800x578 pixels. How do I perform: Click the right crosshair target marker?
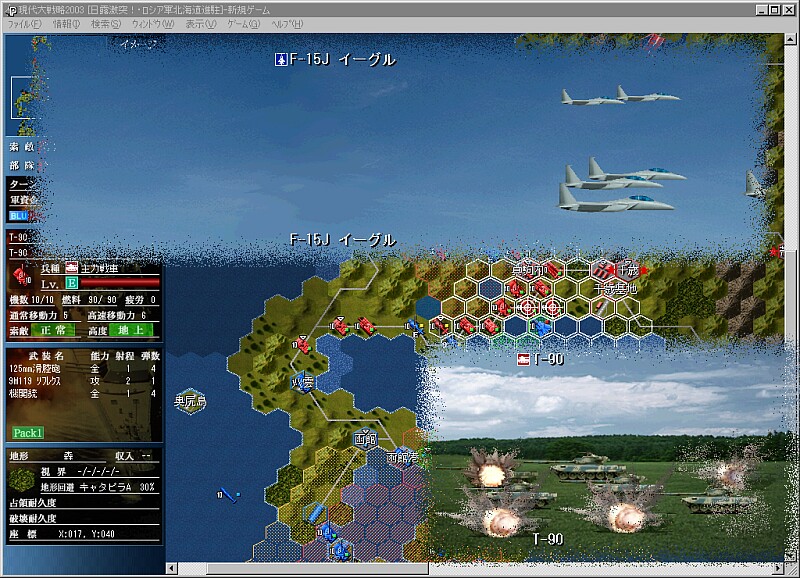tap(553, 308)
